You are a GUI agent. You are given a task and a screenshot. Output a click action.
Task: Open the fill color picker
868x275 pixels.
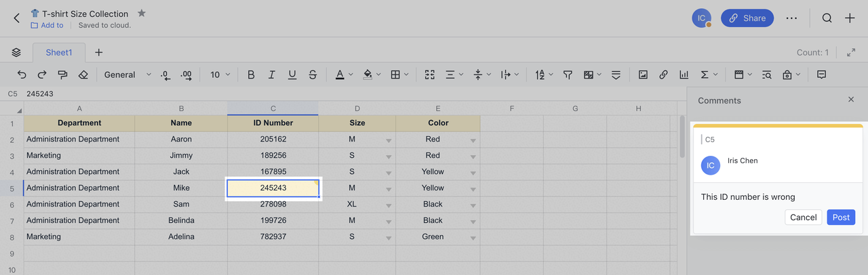(368, 75)
